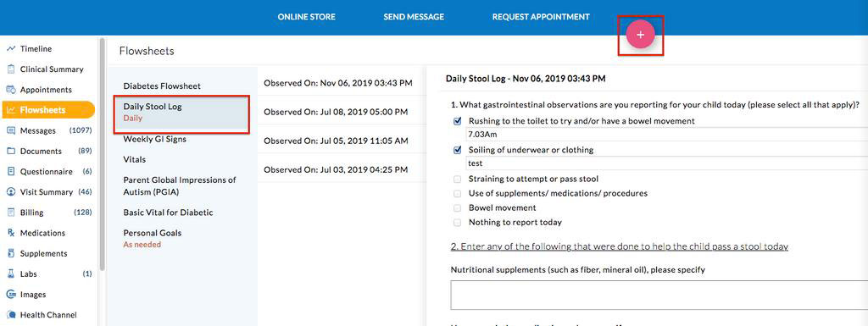Image resolution: width=868 pixels, height=326 pixels.
Task: Open Health Channel section
Action: coord(48,315)
